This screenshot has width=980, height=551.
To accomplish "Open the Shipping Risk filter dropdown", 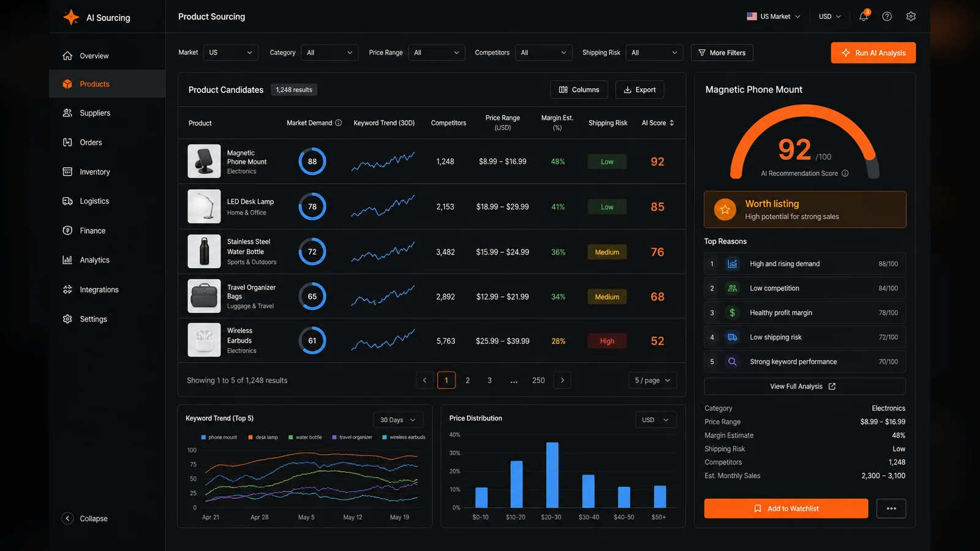I will click(x=655, y=53).
